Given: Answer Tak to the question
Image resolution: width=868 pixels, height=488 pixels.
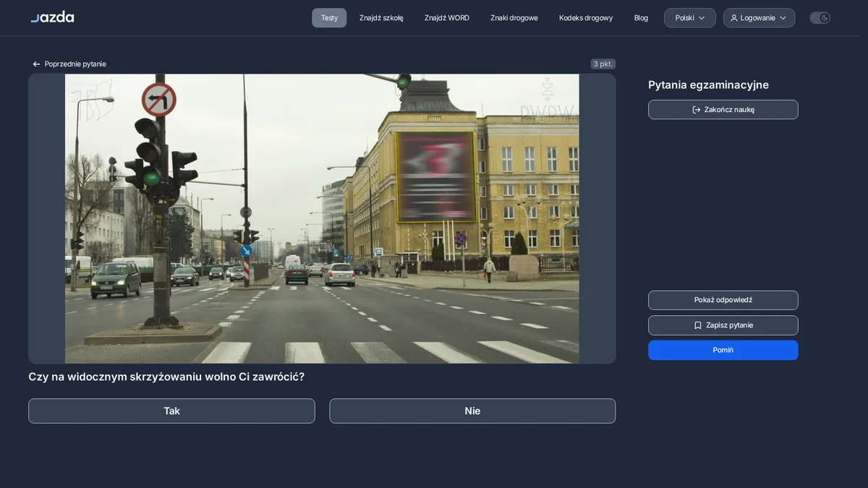Looking at the screenshot, I should pos(171,411).
